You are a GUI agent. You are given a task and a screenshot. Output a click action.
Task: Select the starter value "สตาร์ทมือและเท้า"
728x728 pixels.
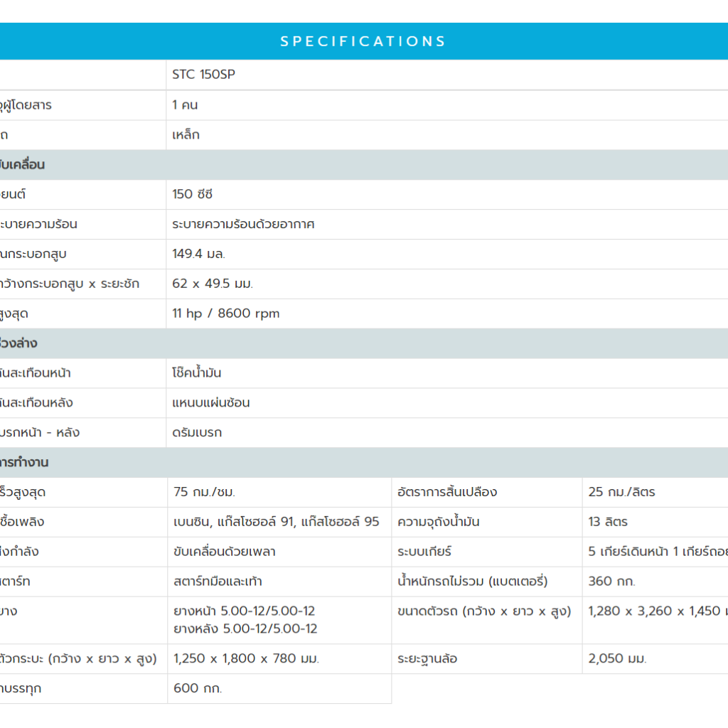click(x=218, y=581)
